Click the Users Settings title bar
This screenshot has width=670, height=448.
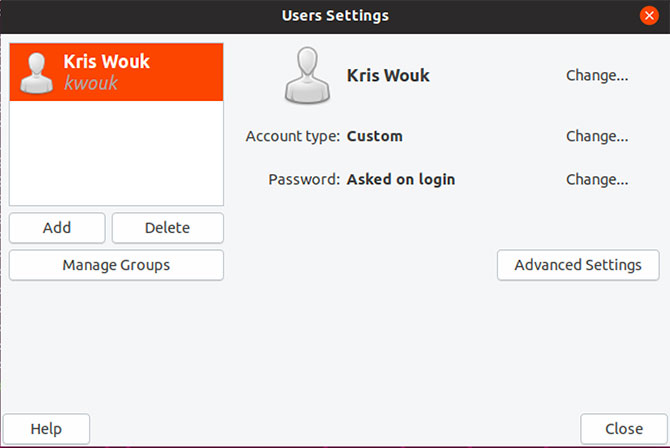click(335, 15)
